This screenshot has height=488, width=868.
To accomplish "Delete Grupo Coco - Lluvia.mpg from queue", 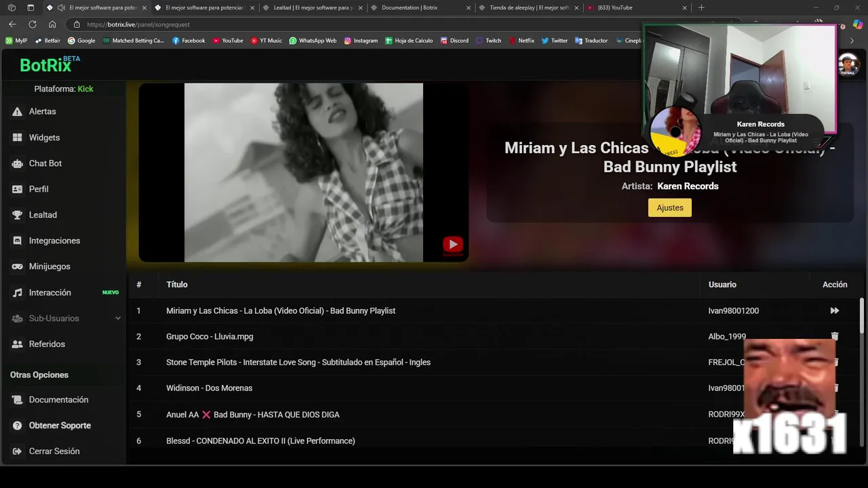I will [x=835, y=336].
